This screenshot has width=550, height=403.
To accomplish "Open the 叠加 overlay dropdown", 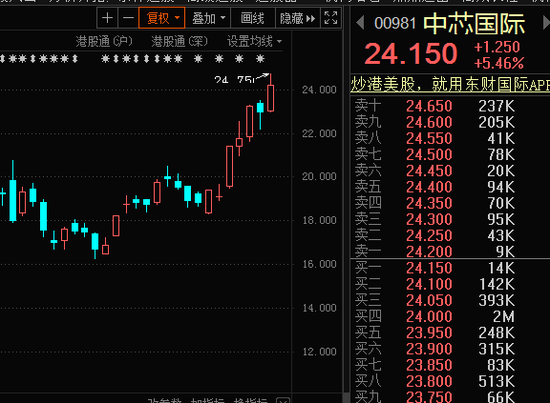I will point(208,18).
